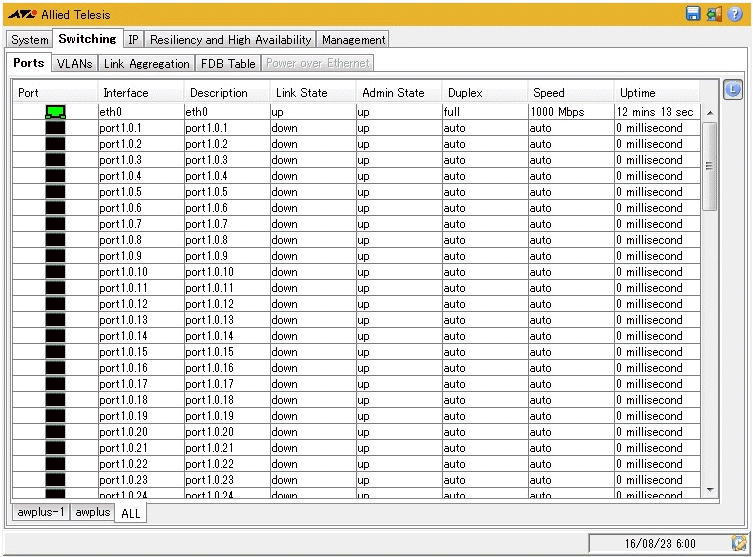Click the port icon for port1.0.18
Screen dimensions: 753x557
(55, 400)
